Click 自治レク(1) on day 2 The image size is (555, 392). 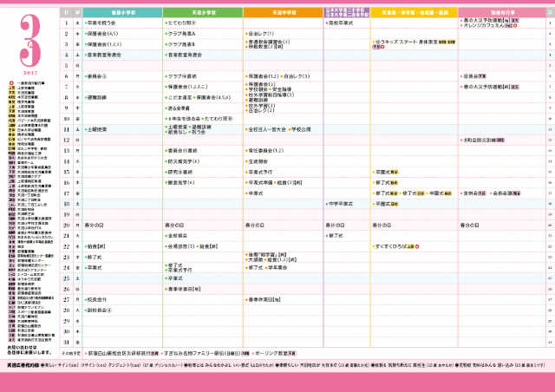261,34
